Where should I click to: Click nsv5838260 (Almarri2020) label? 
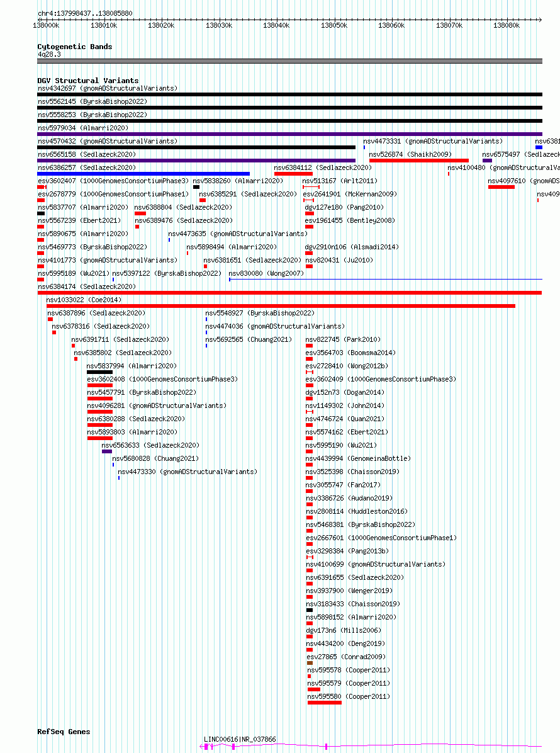point(238,181)
